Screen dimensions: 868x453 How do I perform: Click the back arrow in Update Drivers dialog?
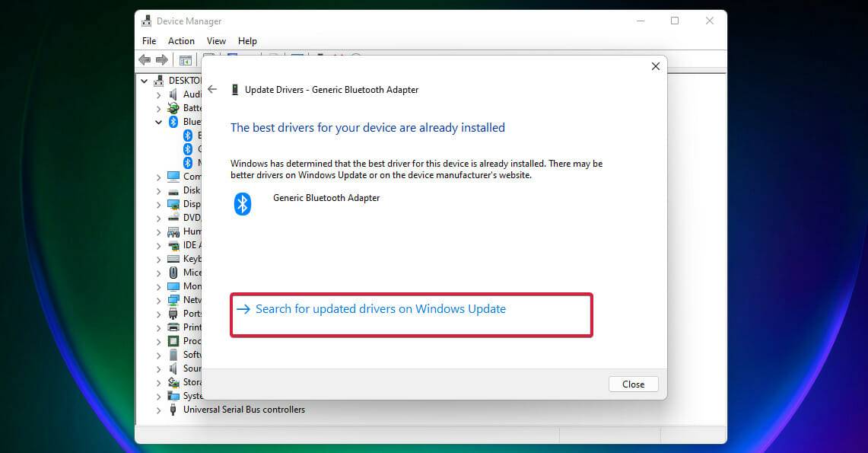(x=212, y=89)
